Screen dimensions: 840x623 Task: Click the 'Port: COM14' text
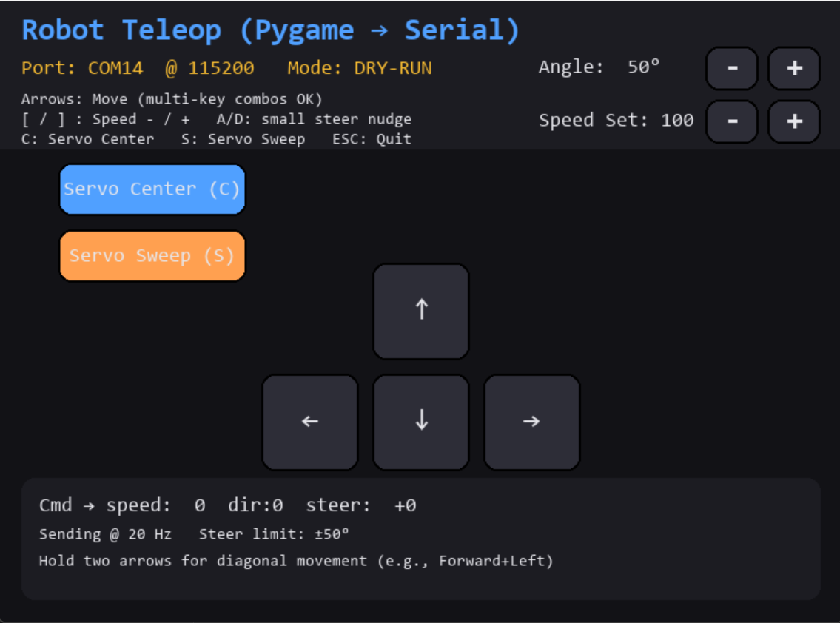point(82,68)
